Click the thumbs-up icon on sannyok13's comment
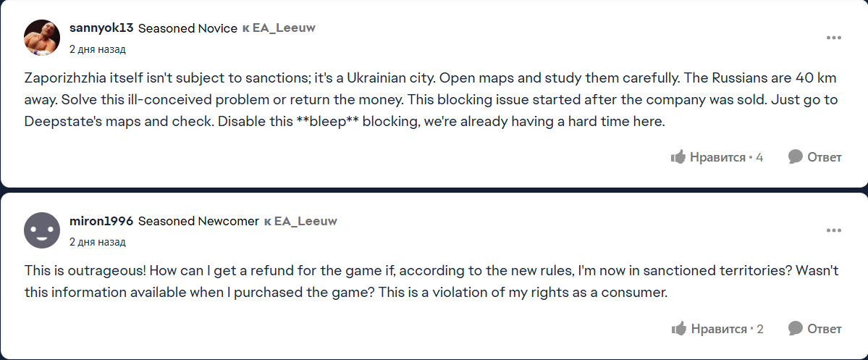 (x=678, y=157)
